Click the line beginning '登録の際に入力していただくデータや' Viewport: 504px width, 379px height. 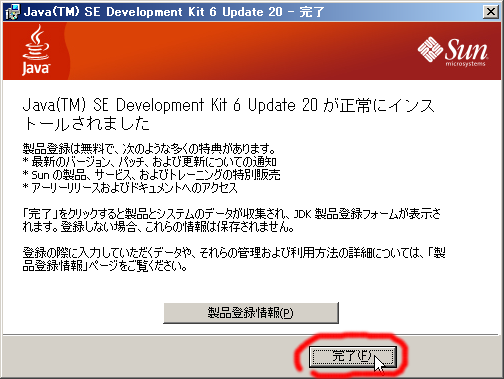pyautogui.click(x=234, y=253)
